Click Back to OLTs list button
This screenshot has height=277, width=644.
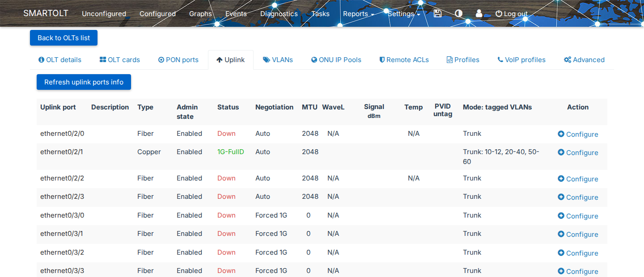point(64,38)
